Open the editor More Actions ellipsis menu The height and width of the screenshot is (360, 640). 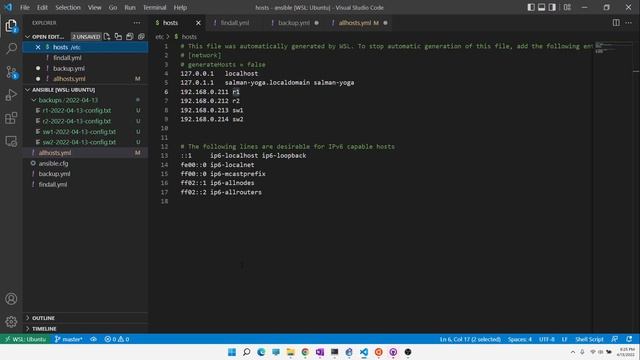click(x=629, y=23)
